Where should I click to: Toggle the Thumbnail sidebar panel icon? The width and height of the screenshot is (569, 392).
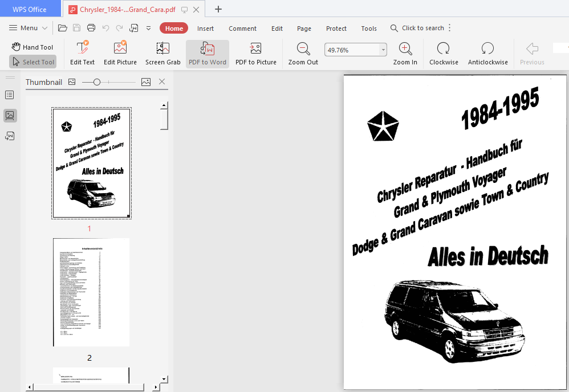(10, 116)
